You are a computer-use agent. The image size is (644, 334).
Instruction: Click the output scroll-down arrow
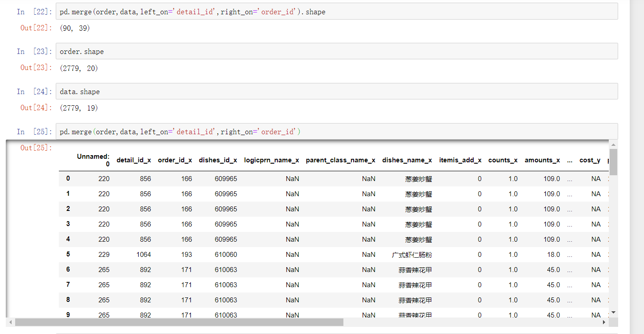pos(614,313)
